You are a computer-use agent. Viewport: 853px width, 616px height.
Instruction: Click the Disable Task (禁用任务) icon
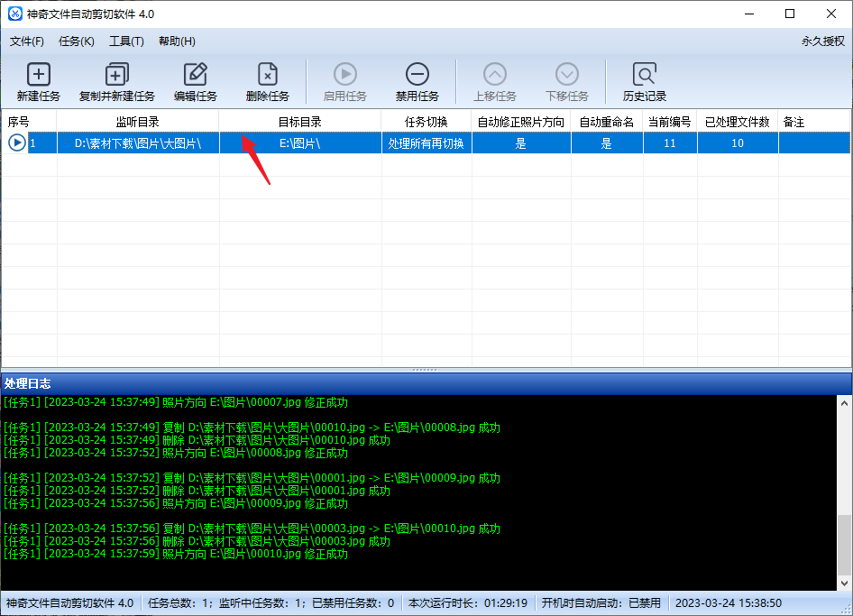pyautogui.click(x=417, y=75)
